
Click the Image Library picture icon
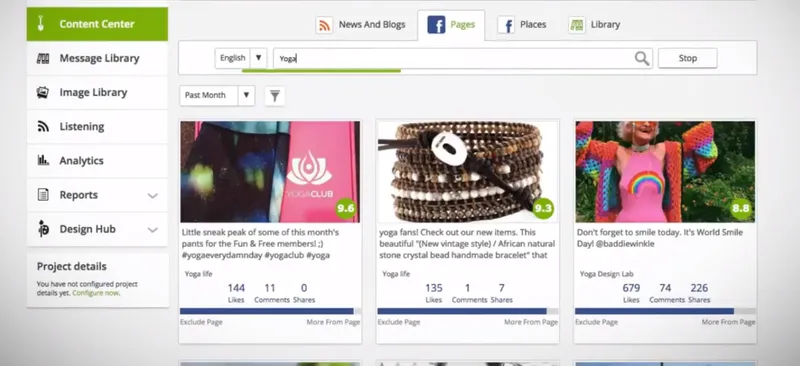pos(43,92)
